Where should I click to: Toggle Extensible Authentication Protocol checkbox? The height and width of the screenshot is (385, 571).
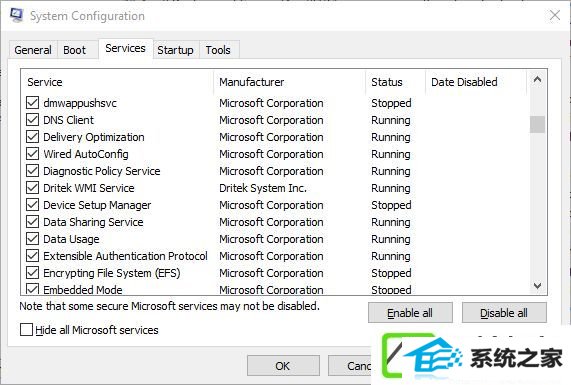pos(32,256)
